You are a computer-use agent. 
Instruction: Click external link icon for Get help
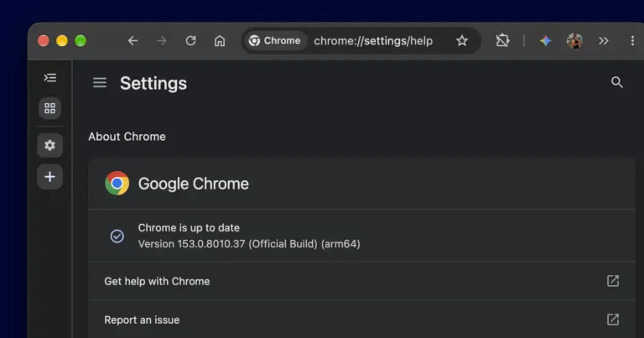point(613,281)
